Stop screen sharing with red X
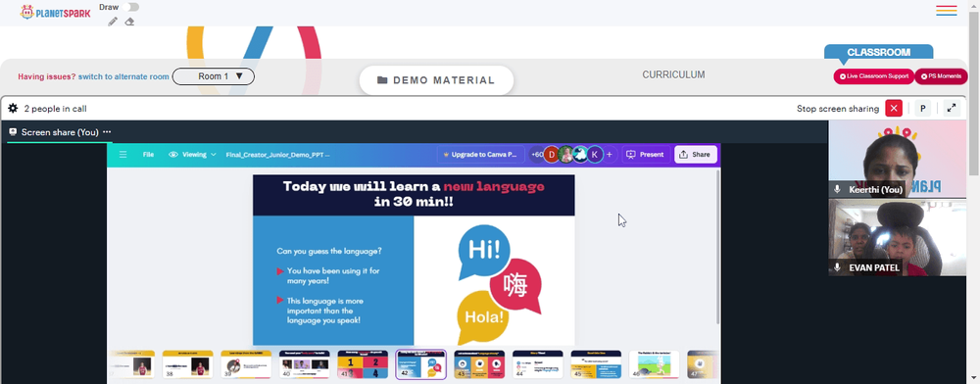The image size is (980, 384). [x=894, y=108]
